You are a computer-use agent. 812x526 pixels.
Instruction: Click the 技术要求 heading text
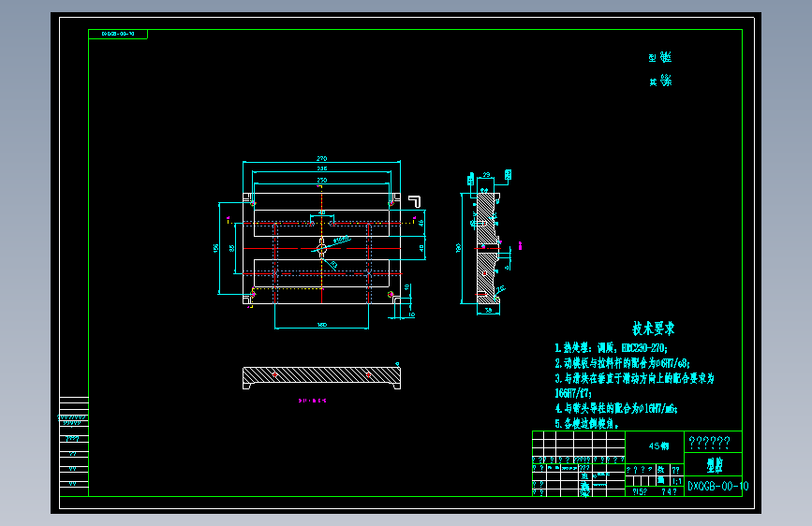tap(653, 329)
